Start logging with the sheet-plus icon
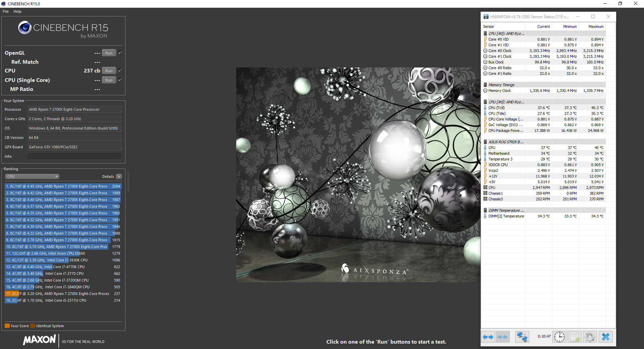This screenshot has height=349, width=644. pyautogui.click(x=575, y=337)
